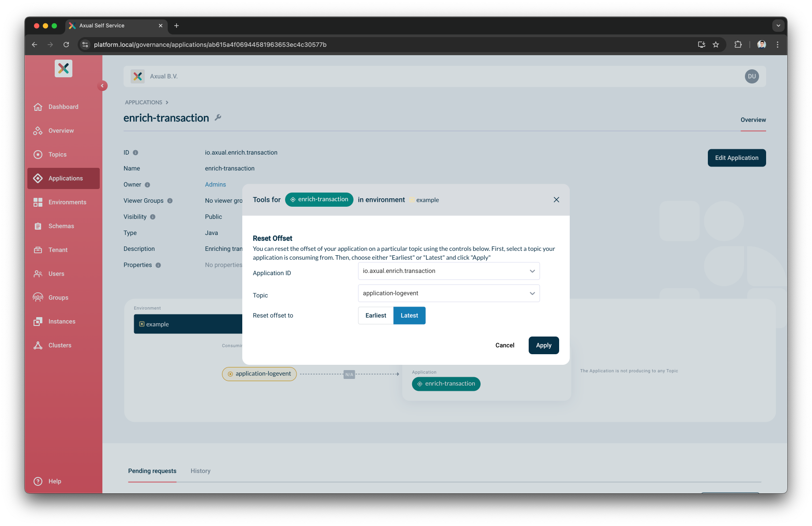Select the Axual Self Service browser tab

pos(117,26)
